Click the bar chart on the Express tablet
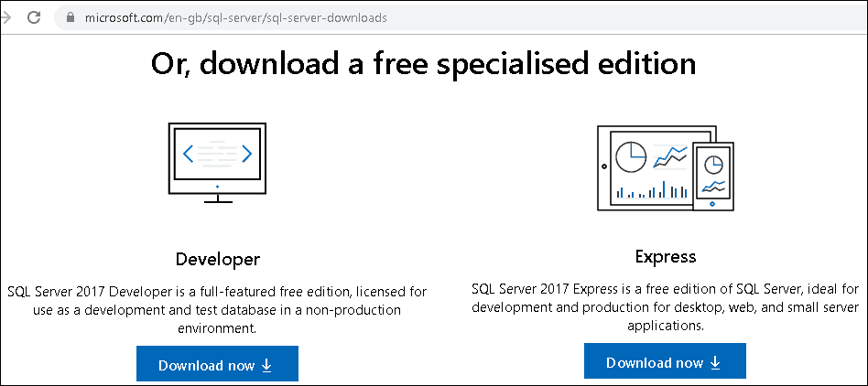This screenshot has height=386, width=868. [654, 190]
